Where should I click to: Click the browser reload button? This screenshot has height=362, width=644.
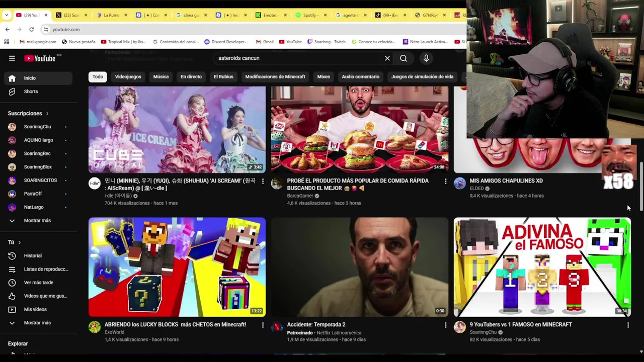31,29
